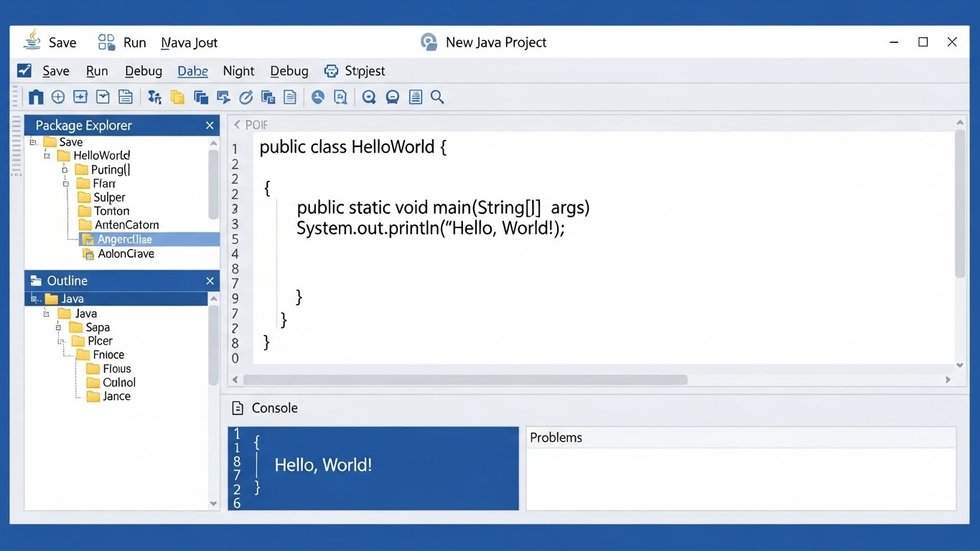The image size is (980, 551).
Task: Click the Run button in the title bar
Action: [134, 43]
